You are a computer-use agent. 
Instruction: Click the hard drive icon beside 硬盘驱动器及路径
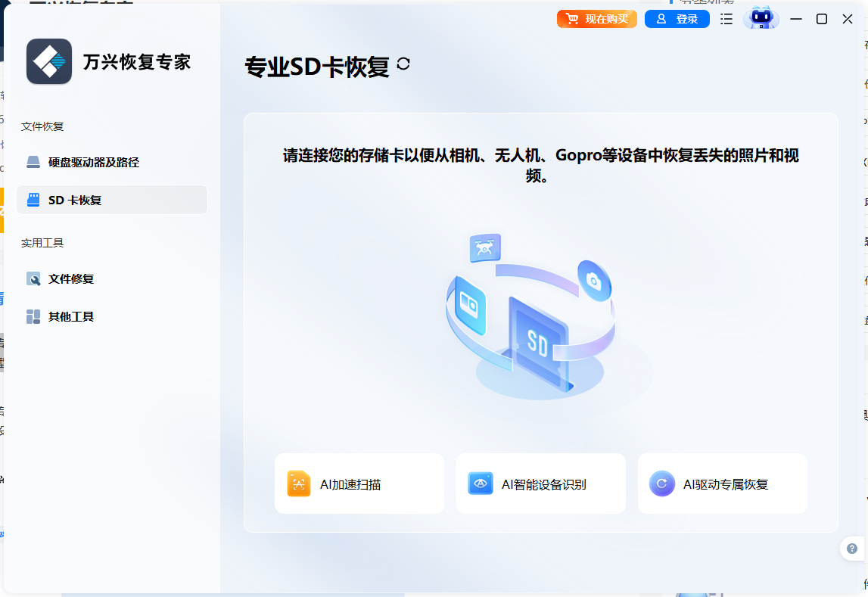click(x=33, y=162)
